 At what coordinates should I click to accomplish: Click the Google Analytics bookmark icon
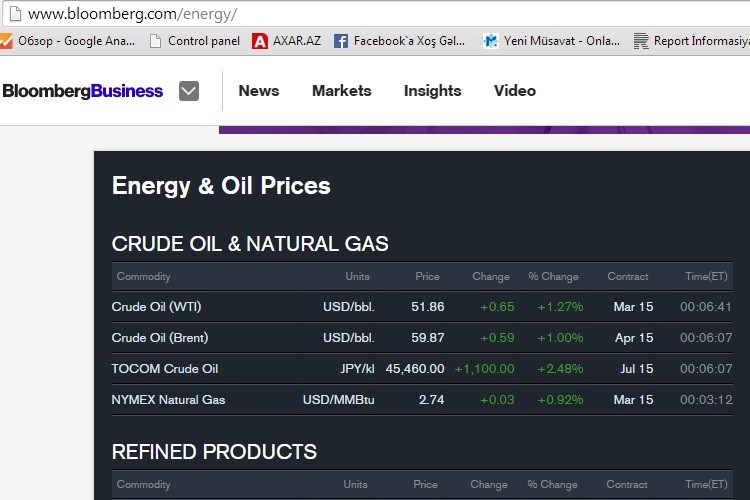(x=6, y=41)
